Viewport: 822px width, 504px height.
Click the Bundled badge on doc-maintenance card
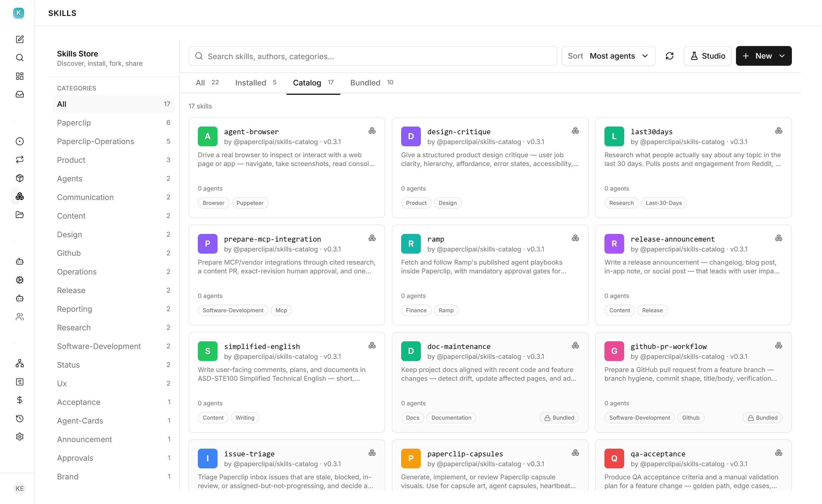point(559,418)
